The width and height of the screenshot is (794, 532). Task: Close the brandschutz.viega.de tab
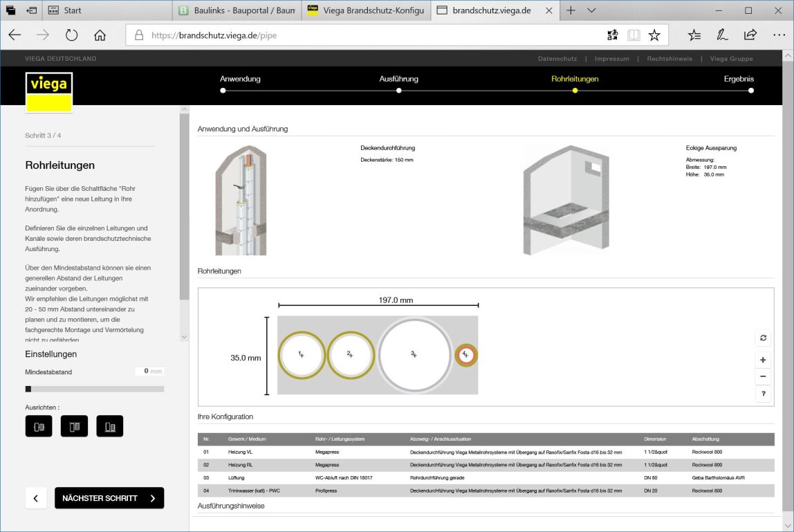coord(549,10)
